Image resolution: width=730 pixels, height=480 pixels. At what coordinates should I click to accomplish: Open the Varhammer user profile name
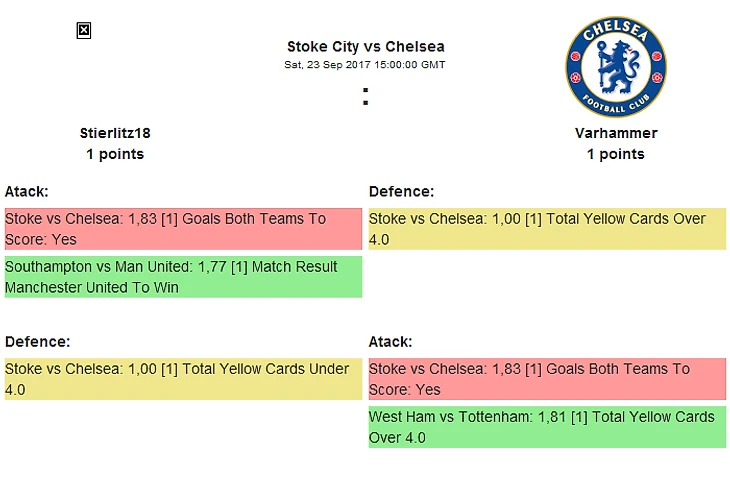[616, 133]
